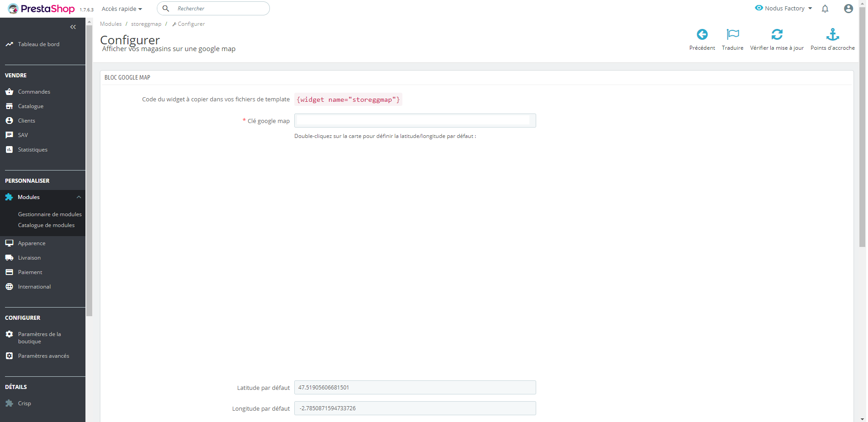The image size is (868, 422).
Task: Click the Configurer breadcrumb link
Action: pos(189,24)
